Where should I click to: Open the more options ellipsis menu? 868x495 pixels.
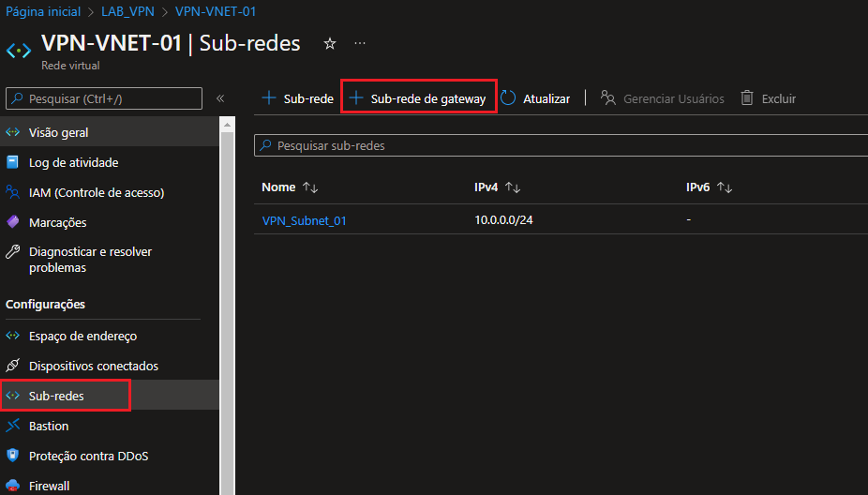click(359, 44)
